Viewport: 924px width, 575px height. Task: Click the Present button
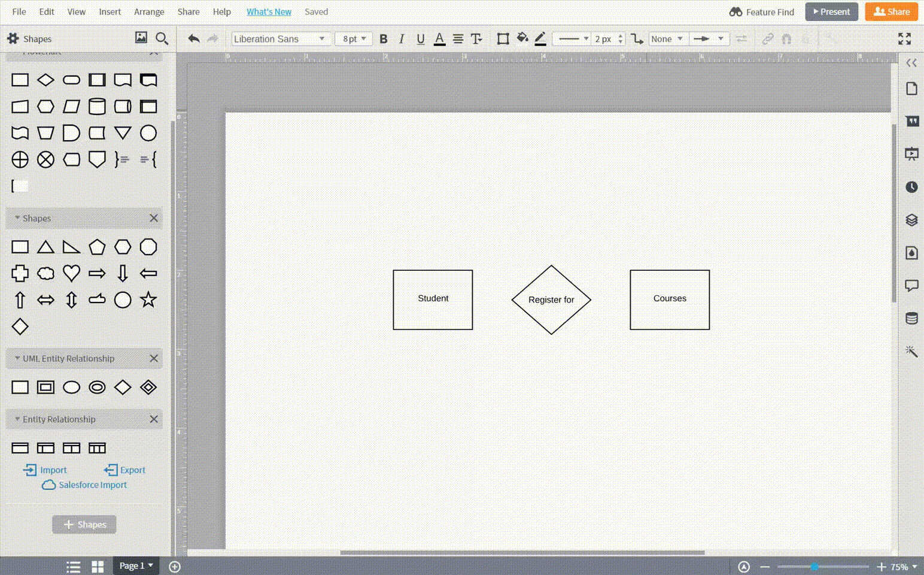(x=831, y=11)
